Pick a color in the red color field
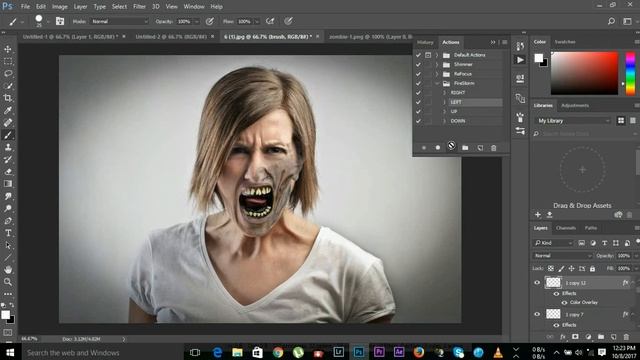640x360 pixels. tap(584, 73)
